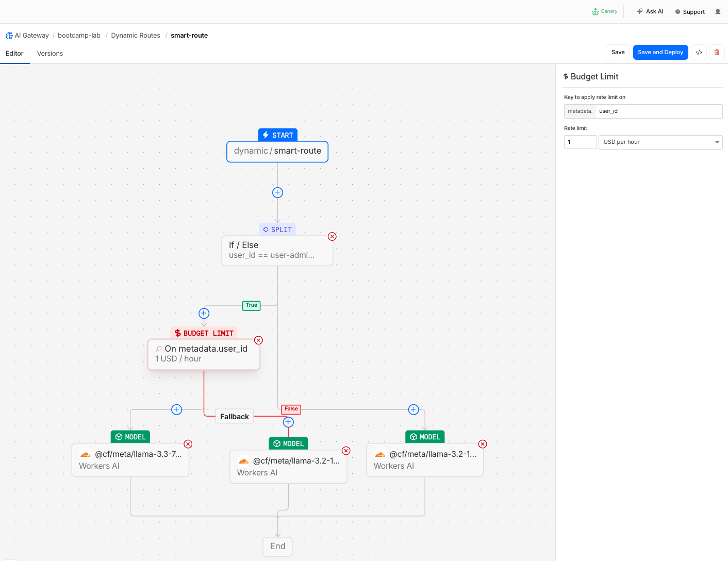
Task: Delete route with trash icon
Action: tap(717, 52)
